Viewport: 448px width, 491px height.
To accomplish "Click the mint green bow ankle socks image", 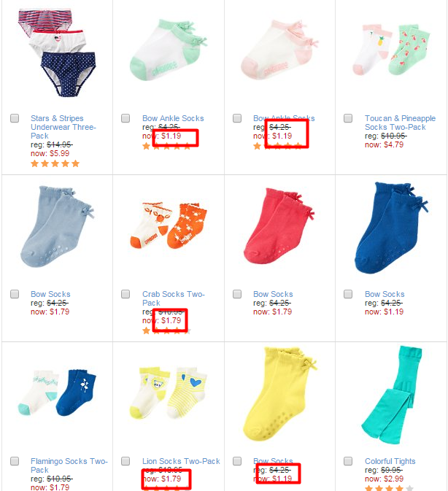I will [169, 50].
